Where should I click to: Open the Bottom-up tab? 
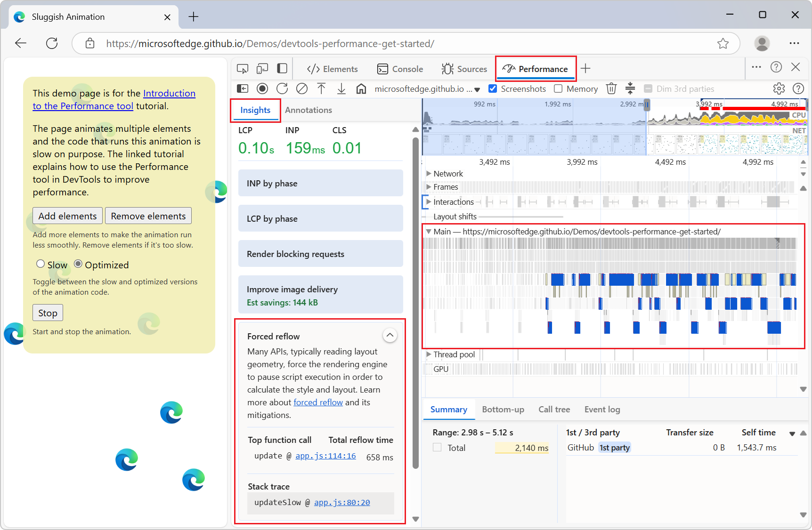503,409
